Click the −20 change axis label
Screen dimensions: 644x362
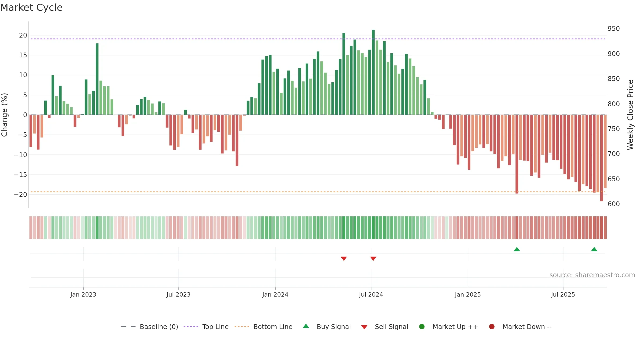coord(21,195)
